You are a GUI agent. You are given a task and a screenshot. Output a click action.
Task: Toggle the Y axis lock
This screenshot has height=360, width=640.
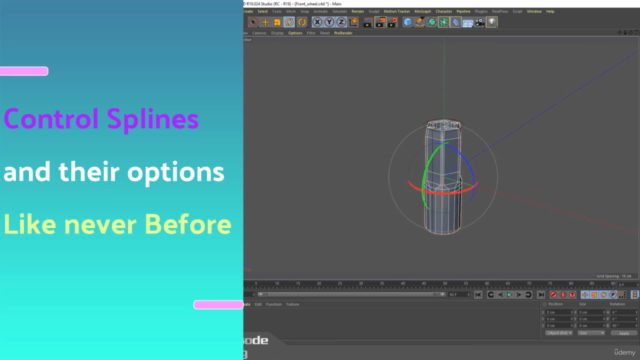[x=329, y=22]
